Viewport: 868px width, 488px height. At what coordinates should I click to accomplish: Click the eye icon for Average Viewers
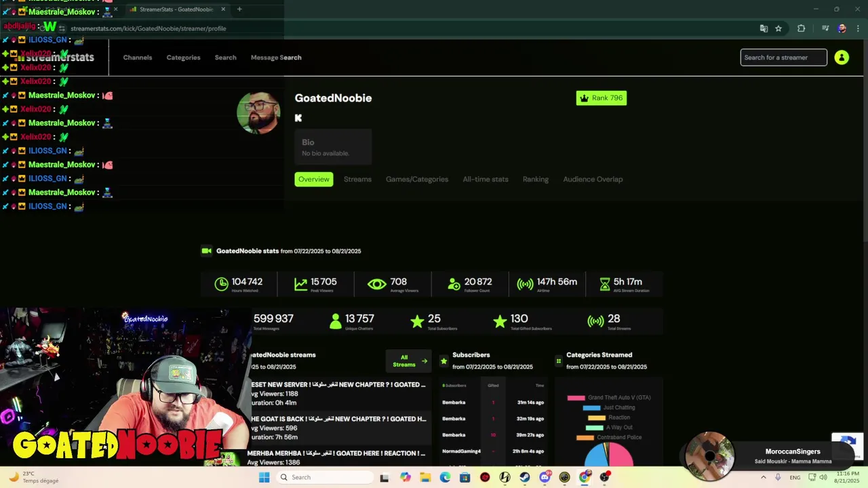[377, 285]
